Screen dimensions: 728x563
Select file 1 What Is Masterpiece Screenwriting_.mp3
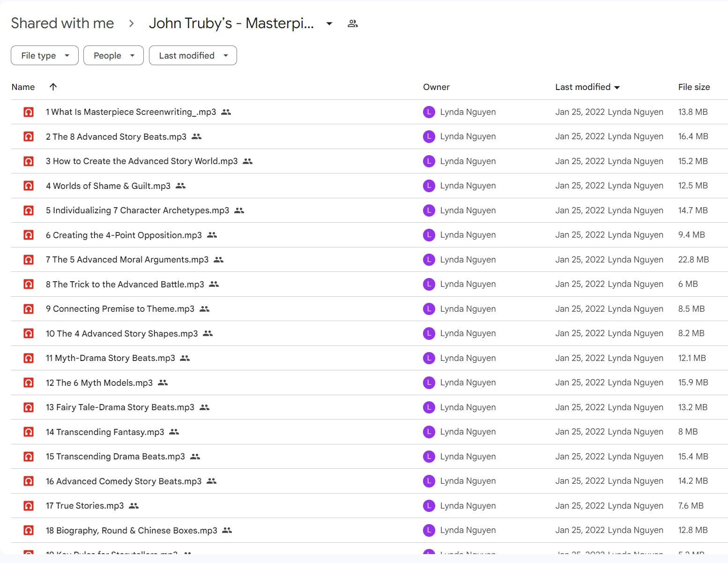[x=131, y=112]
